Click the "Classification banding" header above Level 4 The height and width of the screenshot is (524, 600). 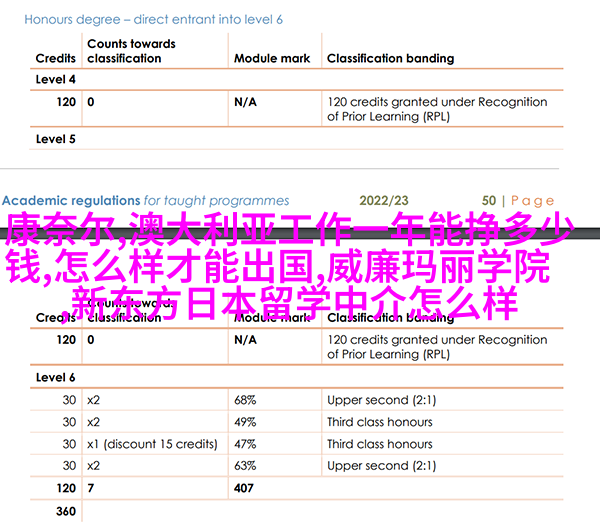(x=390, y=58)
